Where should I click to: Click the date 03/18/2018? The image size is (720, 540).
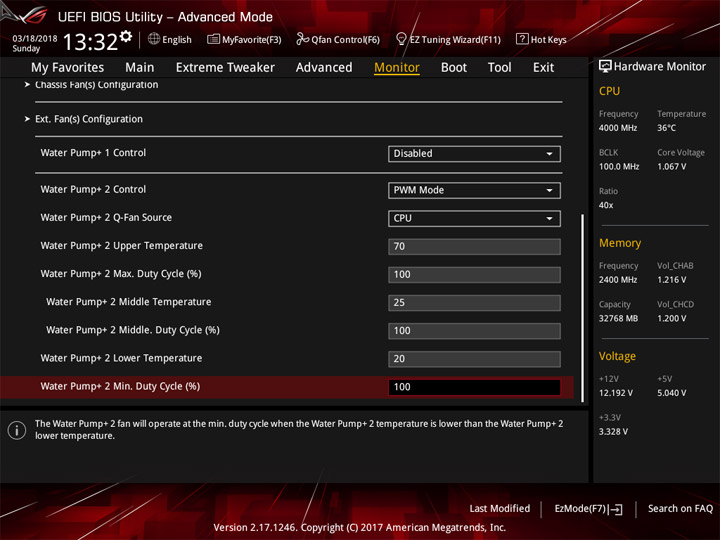(x=35, y=39)
